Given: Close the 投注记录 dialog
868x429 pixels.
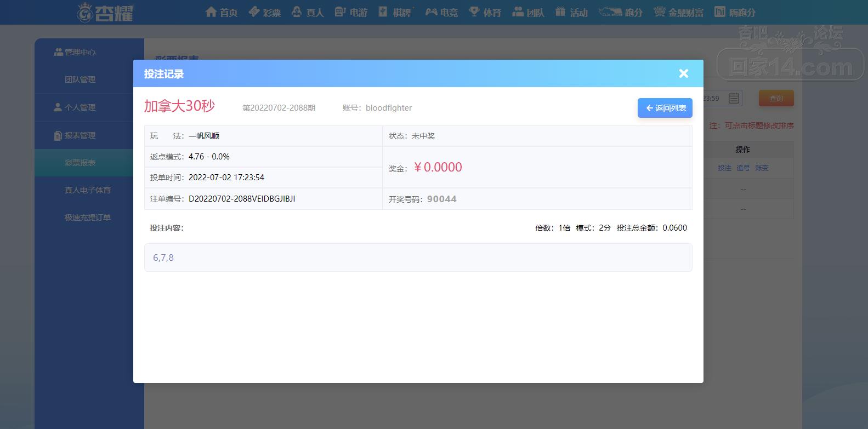Looking at the screenshot, I should coord(683,73).
